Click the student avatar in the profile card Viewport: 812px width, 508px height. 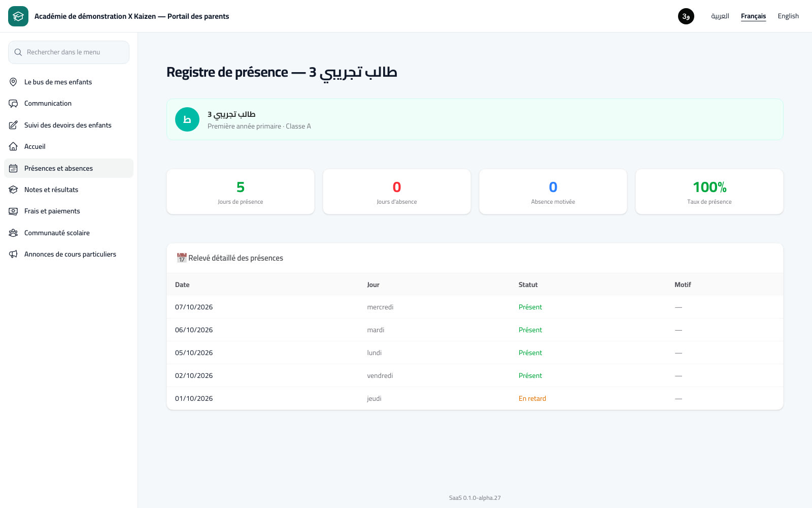tap(187, 119)
